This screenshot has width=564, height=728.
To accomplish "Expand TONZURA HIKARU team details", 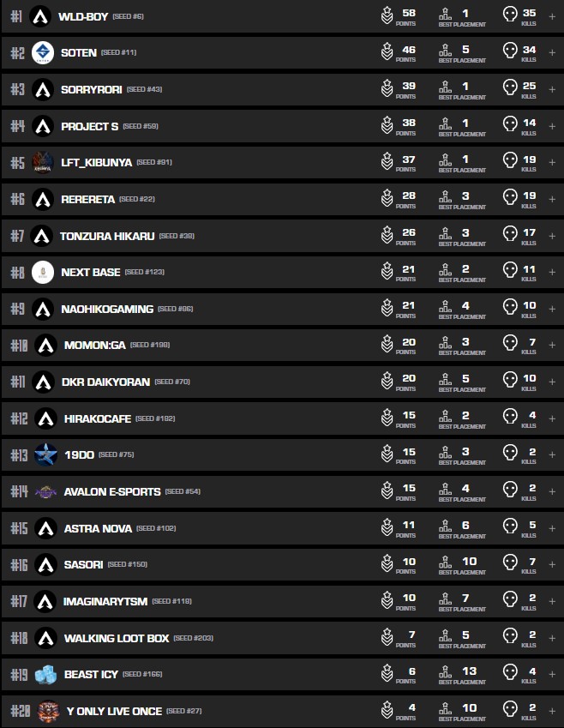I will pyautogui.click(x=552, y=235).
